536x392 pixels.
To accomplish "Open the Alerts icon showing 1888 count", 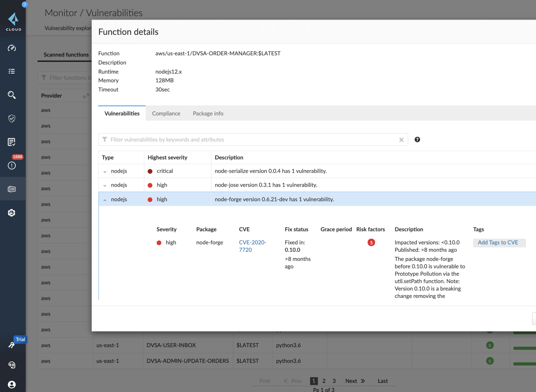I will 12,166.
